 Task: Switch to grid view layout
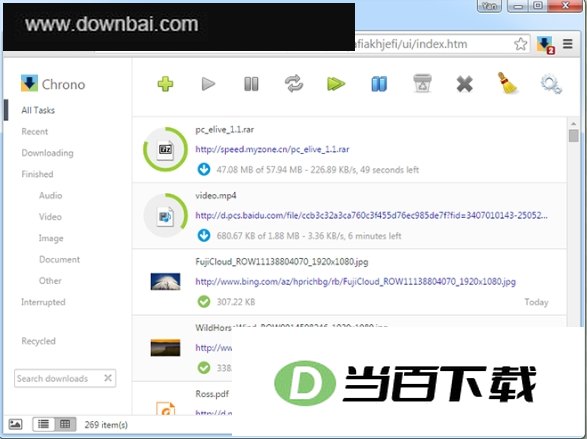point(65,424)
